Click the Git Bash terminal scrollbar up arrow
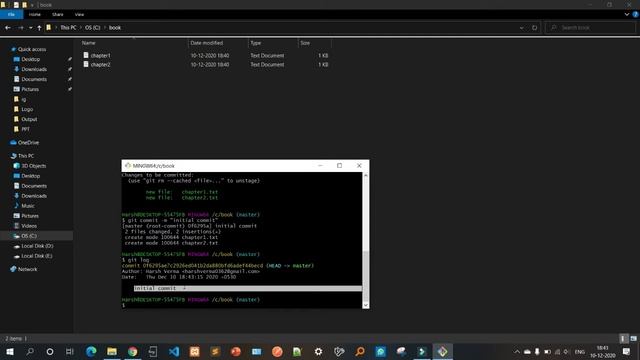This screenshot has height=360, width=640. (365, 176)
